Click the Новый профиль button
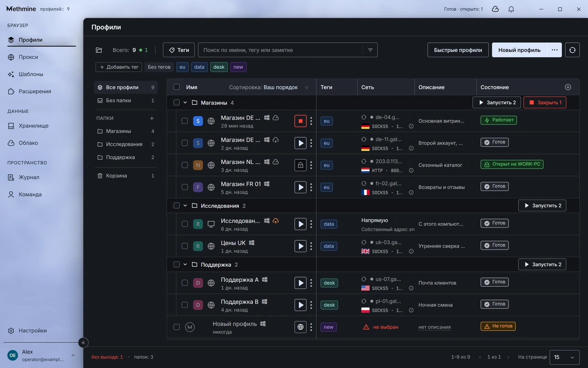Image resolution: width=588 pixels, height=368 pixels. pyautogui.click(x=519, y=50)
